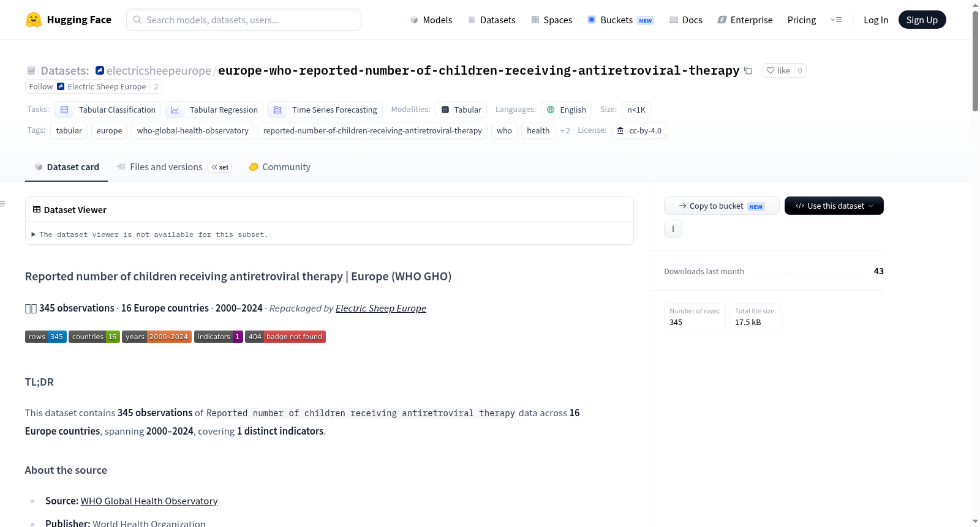
Task: Click the n<1K size tag
Action: pos(636,110)
